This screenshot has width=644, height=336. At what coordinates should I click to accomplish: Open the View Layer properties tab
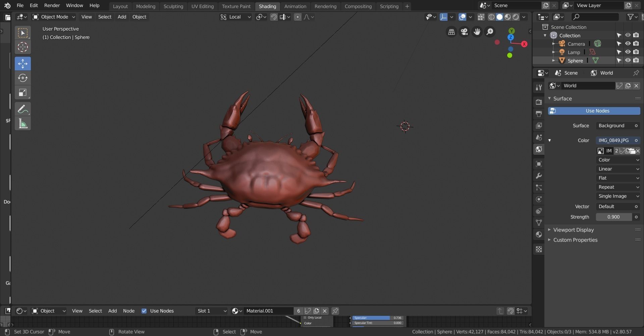point(539,126)
